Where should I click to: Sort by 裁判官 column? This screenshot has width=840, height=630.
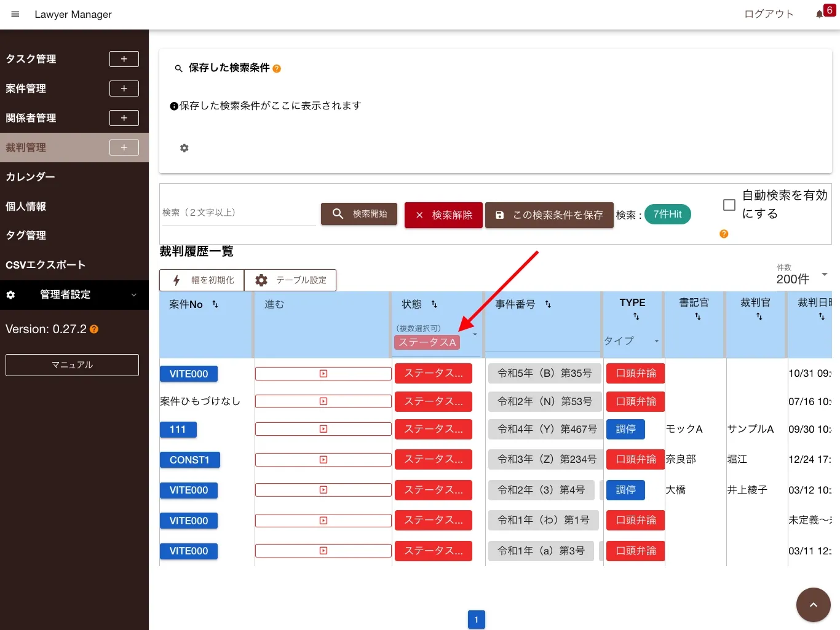[759, 317]
